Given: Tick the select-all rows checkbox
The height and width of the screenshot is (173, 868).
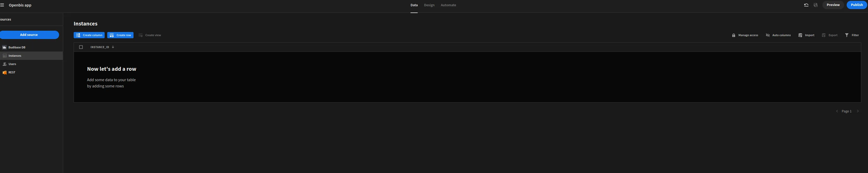Looking at the screenshot, I should [81, 47].
